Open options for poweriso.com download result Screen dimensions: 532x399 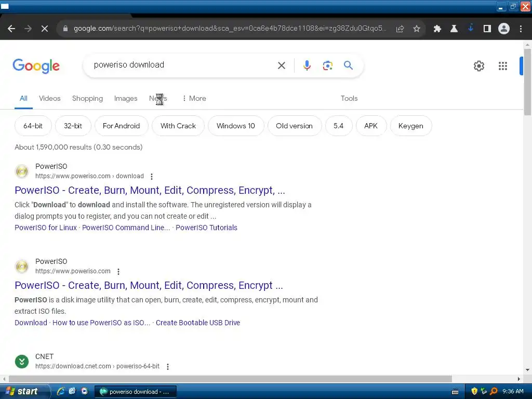click(x=152, y=177)
